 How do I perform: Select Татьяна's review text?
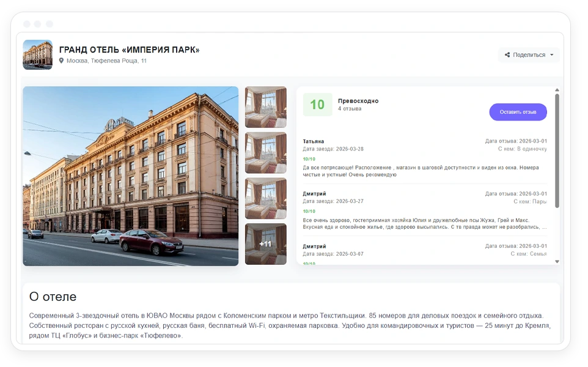pyautogui.click(x=421, y=171)
